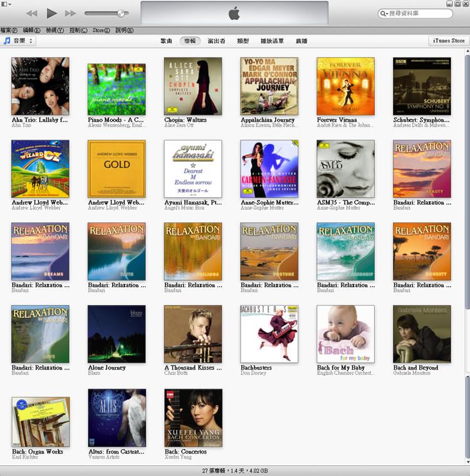Open the search magnifier options dropdown
470x476 pixels.
tap(384, 14)
